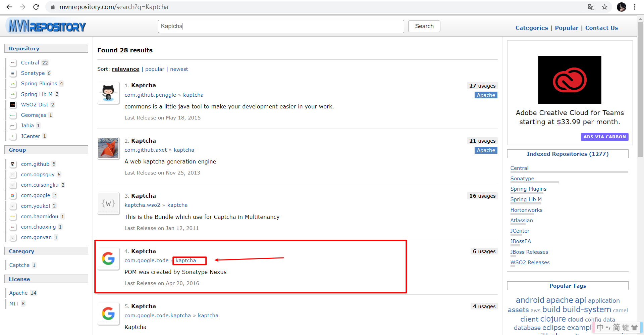Click the com.github group icon

[13, 164]
